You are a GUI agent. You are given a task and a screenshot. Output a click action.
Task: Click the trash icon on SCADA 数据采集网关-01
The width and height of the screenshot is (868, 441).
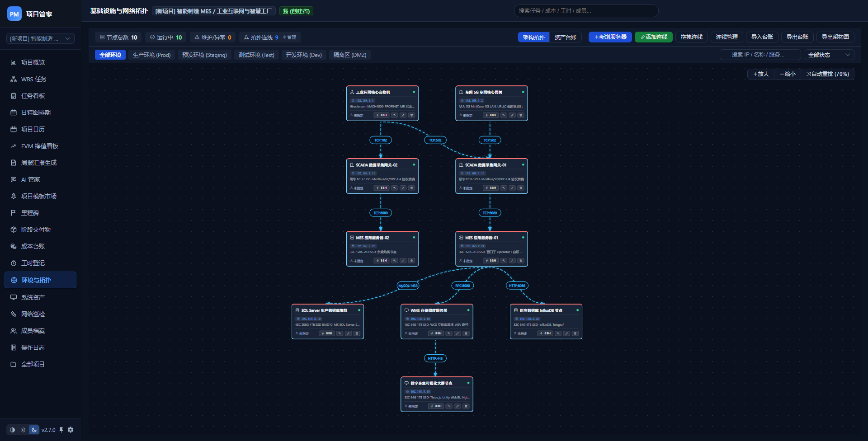(521, 188)
